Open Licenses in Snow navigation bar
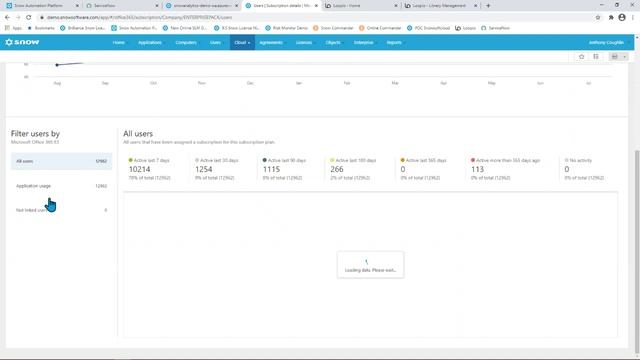Viewport: 640px width, 360px height. tap(304, 42)
